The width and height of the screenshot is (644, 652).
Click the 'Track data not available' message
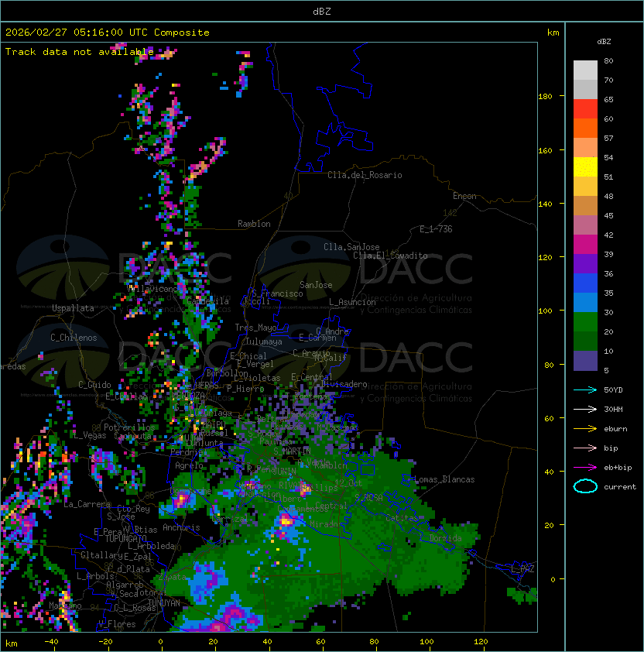[80, 52]
